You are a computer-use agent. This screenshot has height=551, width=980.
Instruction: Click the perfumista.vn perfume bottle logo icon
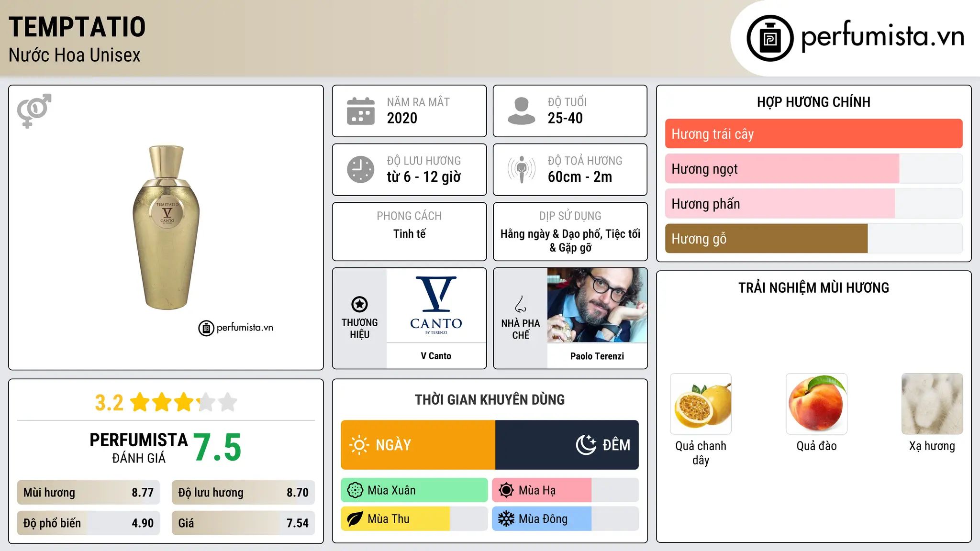point(770,38)
